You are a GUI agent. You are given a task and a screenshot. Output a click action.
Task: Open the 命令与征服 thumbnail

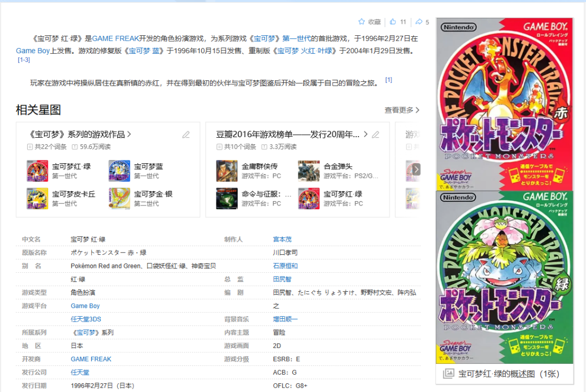coord(227,198)
